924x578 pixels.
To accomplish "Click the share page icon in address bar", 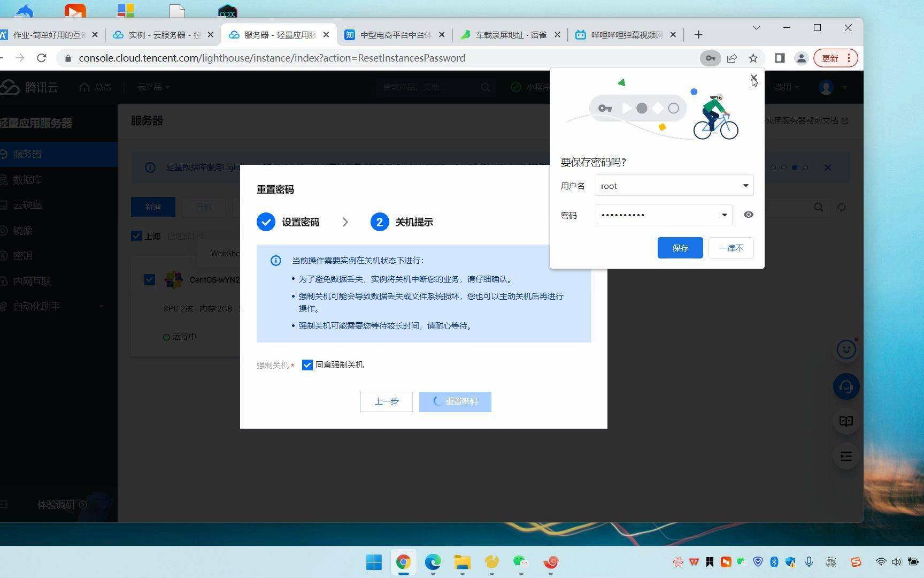I will [x=732, y=58].
